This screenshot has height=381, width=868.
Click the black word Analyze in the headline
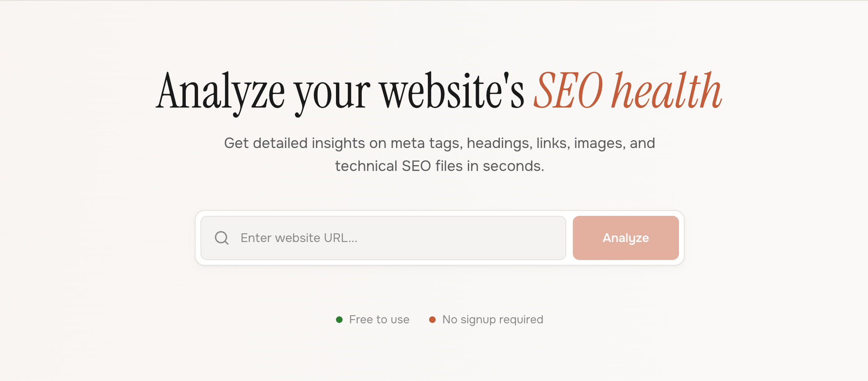tap(221, 92)
